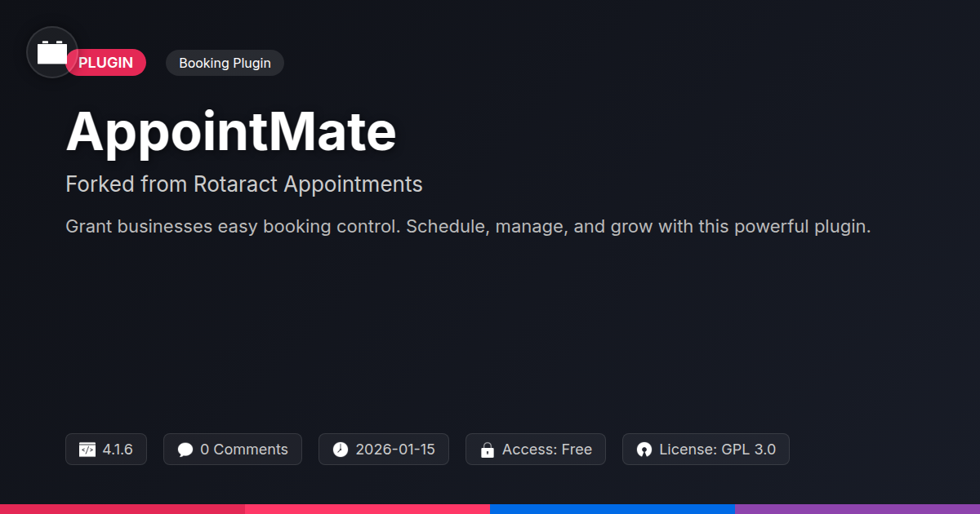This screenshot has height=514, width=980.
Task: Click the open source license icon
Action: pyautogui.click(x=644, y=450)
